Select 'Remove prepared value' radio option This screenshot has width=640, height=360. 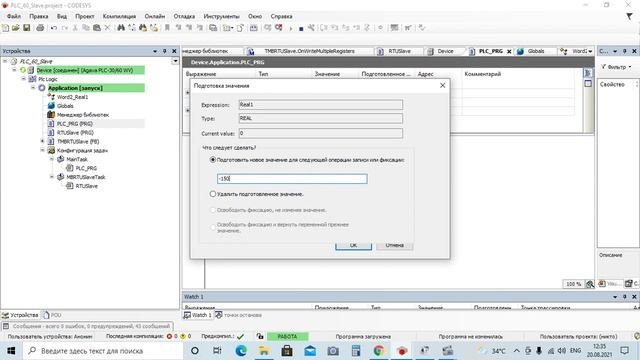pos(213,194)
